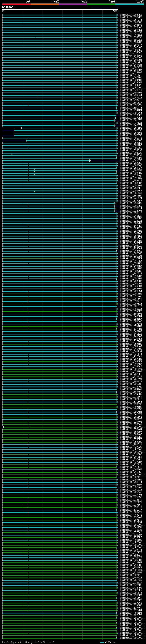
Task: Open hit UniRef100_P49118
Action: coord(131,35)
